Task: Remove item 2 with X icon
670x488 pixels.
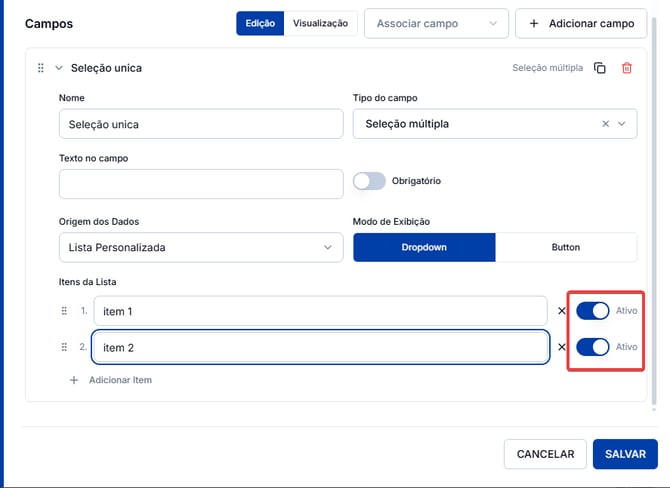Action: [561, 347]
